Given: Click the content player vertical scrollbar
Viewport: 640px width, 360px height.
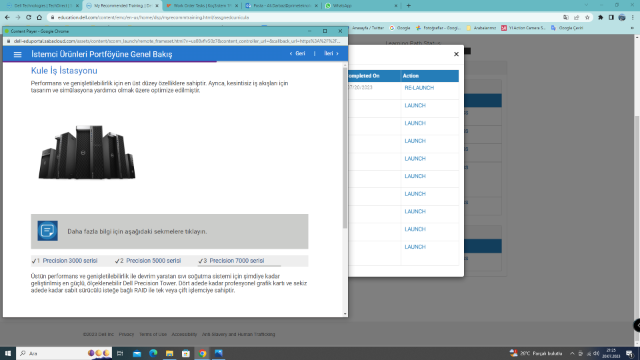Looking at the screenshot, I should tap(345, 148).
